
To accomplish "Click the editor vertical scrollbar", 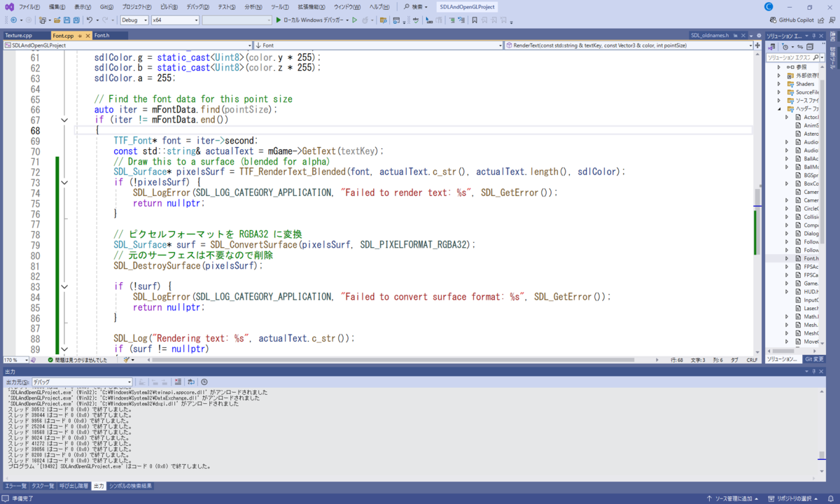I will tap(758, 203).
